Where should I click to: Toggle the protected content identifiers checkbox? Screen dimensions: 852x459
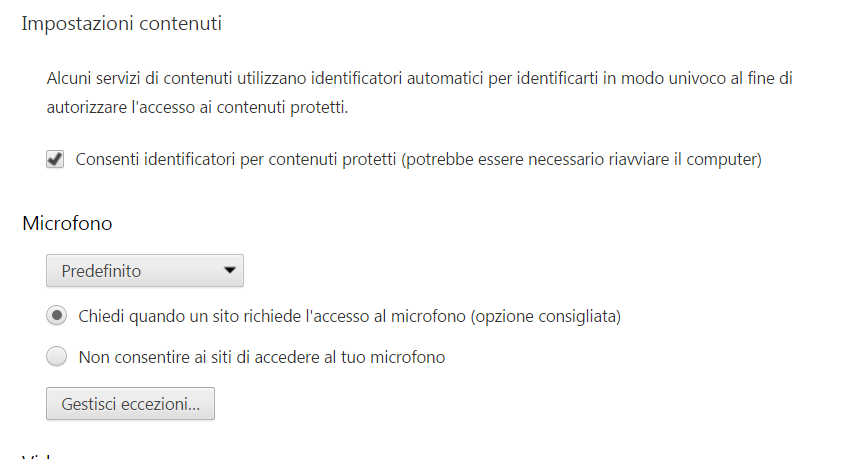coord(56,159)
